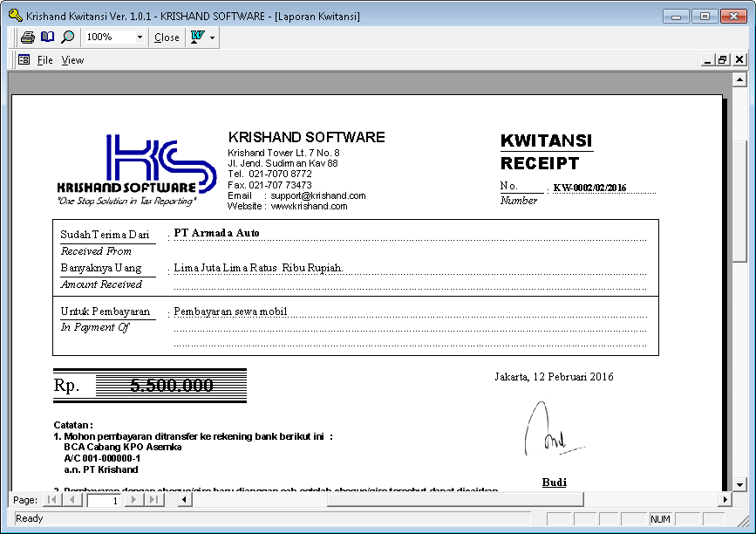
Task: Click the website www.krishand.com text
Action: (309, 206)
